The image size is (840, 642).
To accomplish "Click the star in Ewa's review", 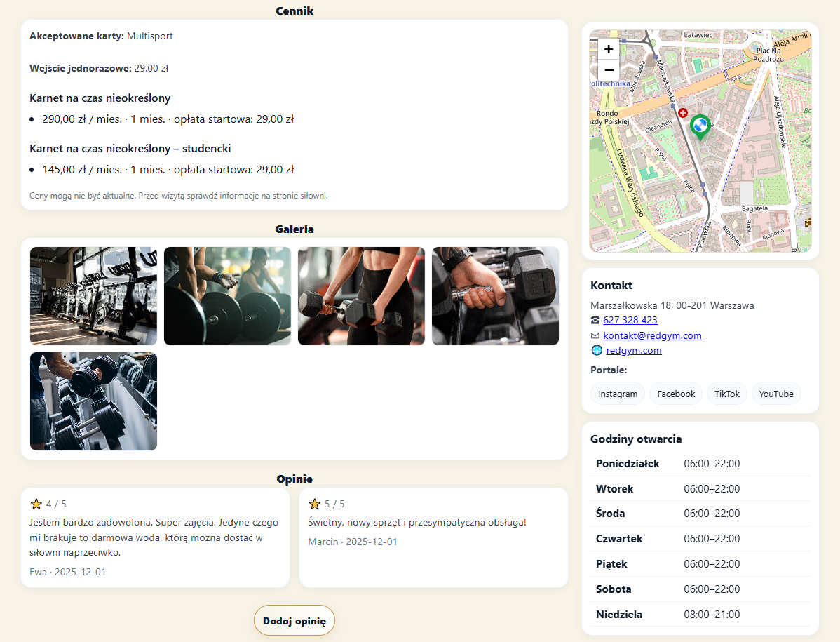I will (36, 504).
